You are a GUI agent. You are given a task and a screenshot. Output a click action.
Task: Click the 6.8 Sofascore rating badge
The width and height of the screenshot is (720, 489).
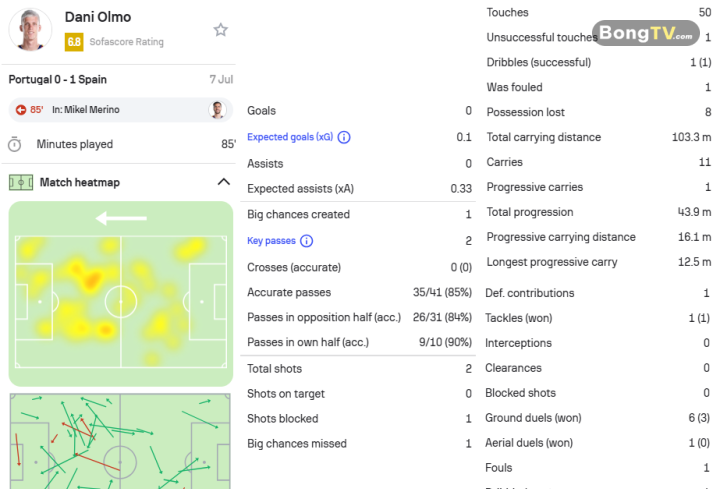(74, 42)
